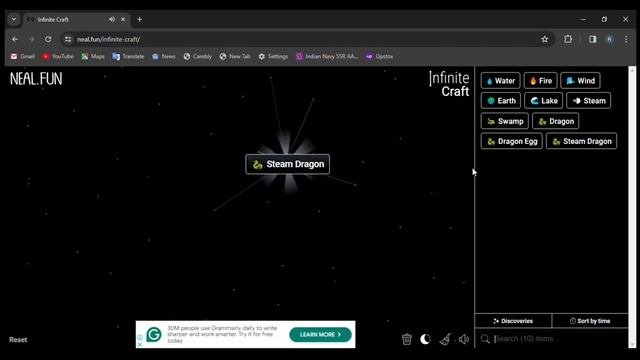Click the Grammarly logo in the ad
The image size is (640, 360).
pyautogui.click(x=154, y=334)
